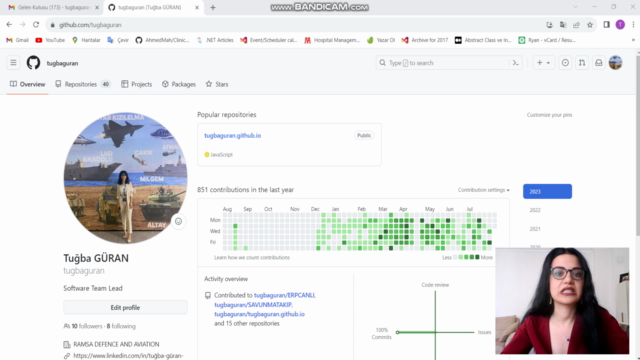Click the page vertical scrollbar
This screenshot has height=360, width=640.
point(637,146)
